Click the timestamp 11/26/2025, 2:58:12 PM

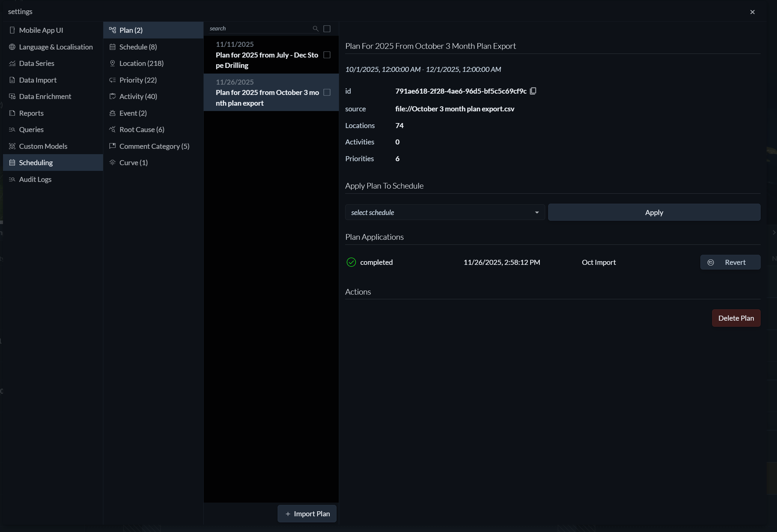click(502, 262)
